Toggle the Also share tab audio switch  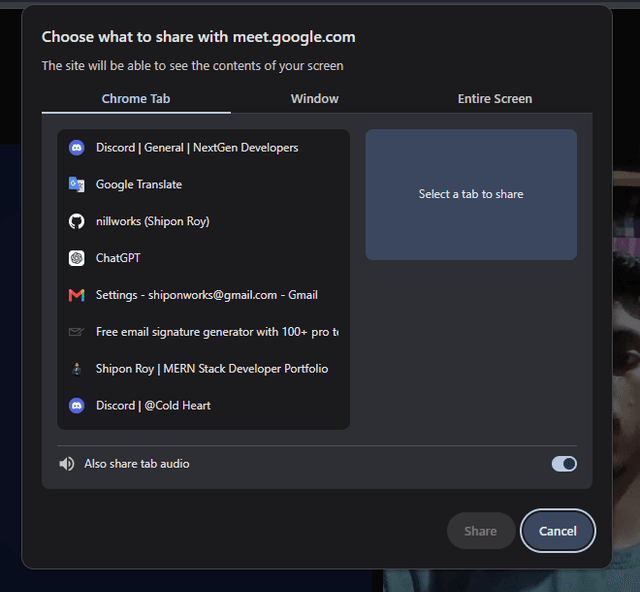tap(564, 464)
